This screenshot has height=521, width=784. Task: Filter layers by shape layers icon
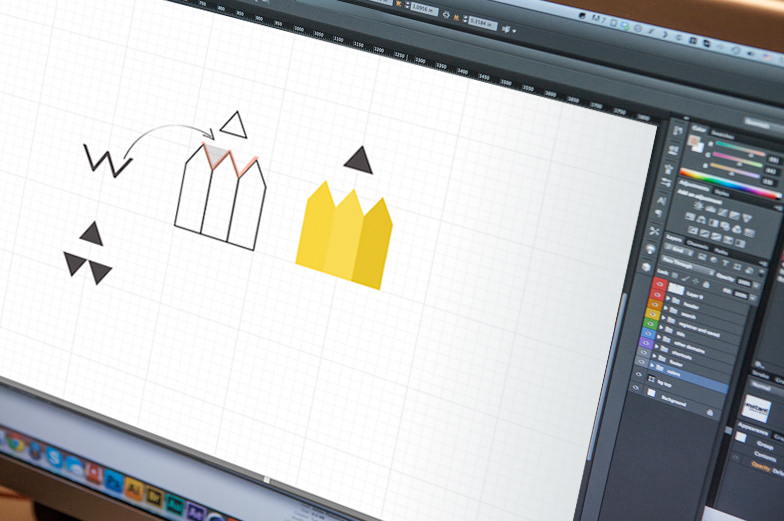738,267
